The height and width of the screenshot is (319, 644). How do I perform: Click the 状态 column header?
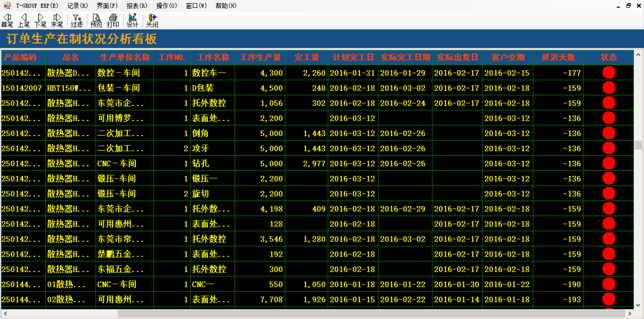609,57
